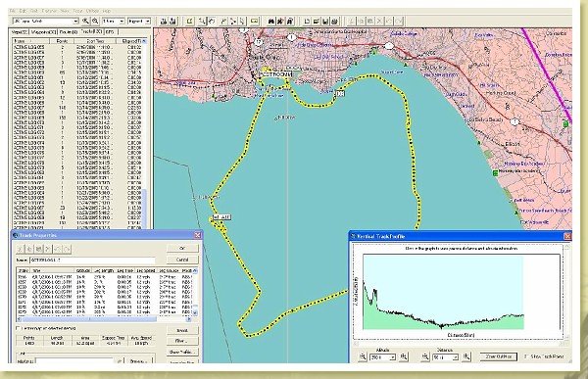Click the Altitude zoom-out magnifier in profile window
Screen dimensions: 588x379
(x=363, y=356)
